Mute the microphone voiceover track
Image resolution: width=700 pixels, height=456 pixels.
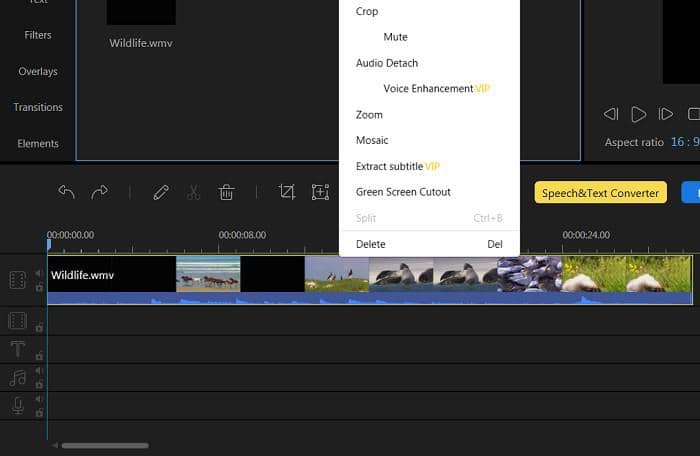38,399
